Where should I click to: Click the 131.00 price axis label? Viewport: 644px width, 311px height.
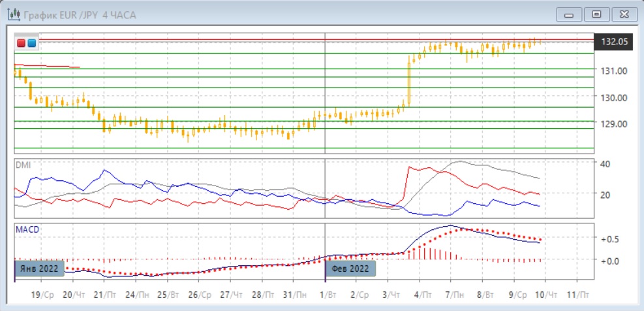click(x=613, y=71)
